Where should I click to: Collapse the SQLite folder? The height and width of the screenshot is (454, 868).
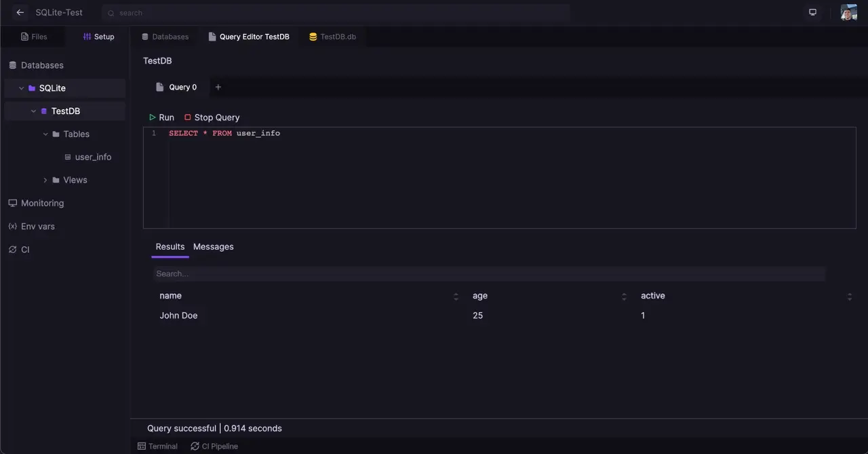click(x=22, y=88)
